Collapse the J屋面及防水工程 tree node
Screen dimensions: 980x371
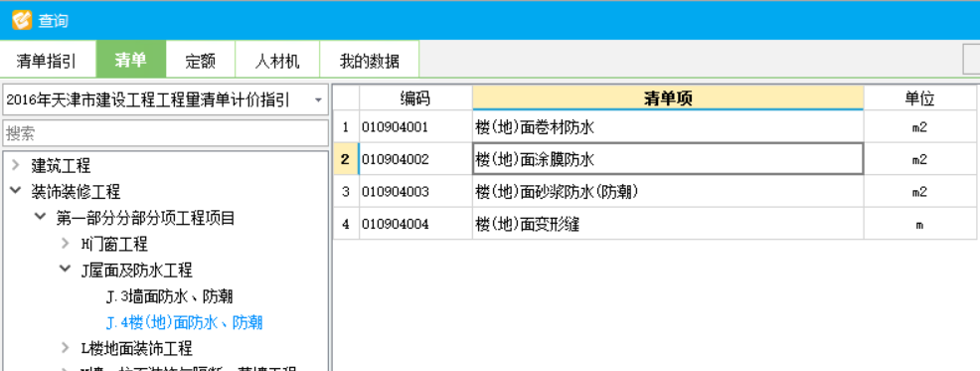point(66,270)
